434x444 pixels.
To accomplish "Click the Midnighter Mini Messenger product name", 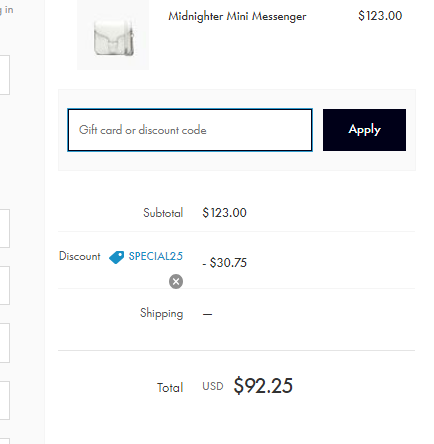I will [x=237, y=16].
